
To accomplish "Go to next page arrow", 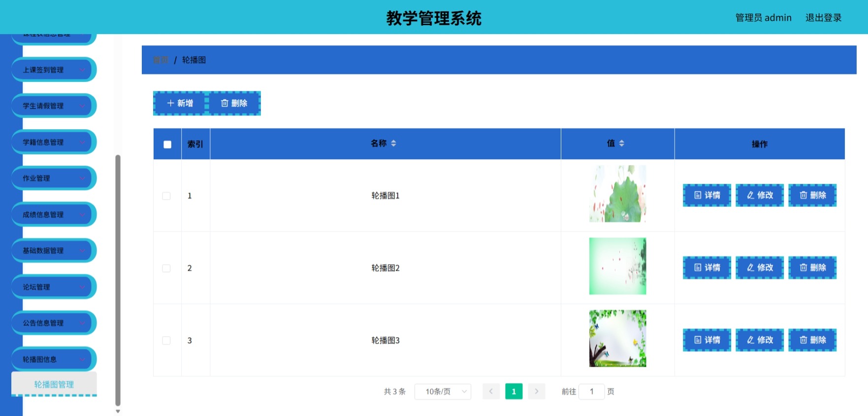I will tap(537, 391).
